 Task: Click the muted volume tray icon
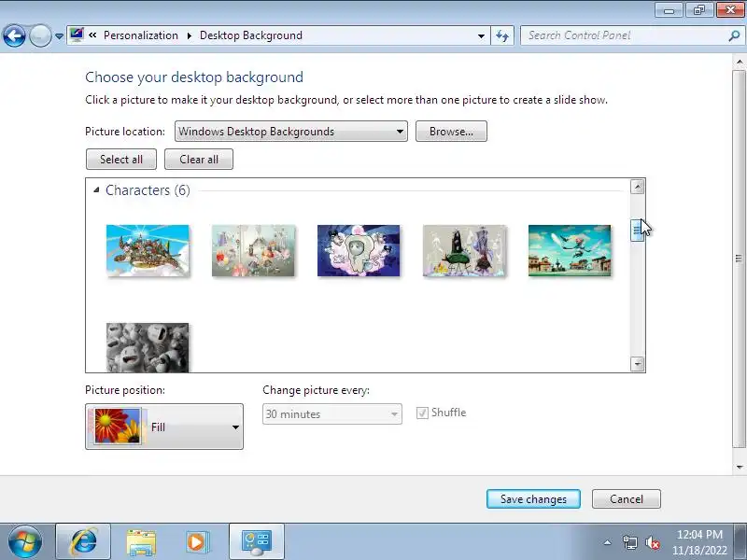pyautogui.click(x=652, y=542)
